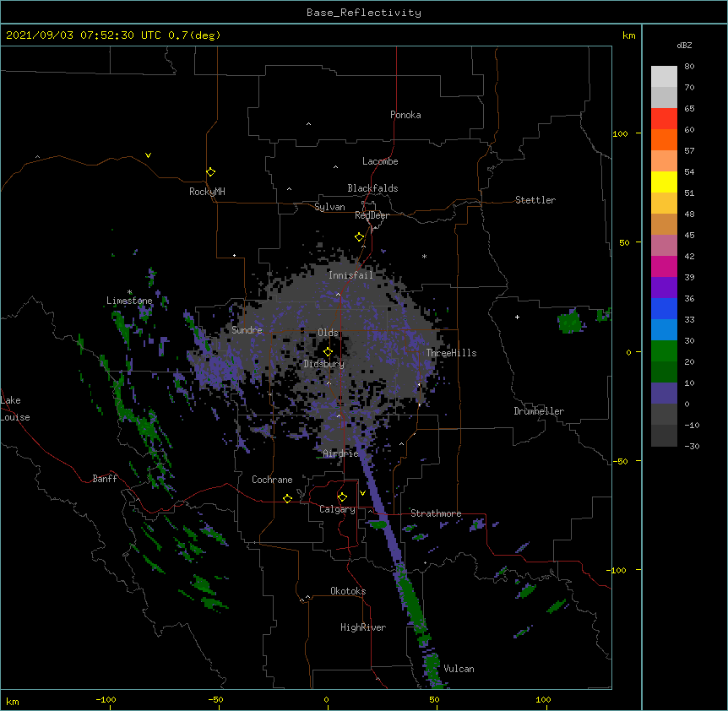Click the red 60-65 dBZ legend swatch
Viewport: 728px width, 711px height.
click(x=664, y=119)
